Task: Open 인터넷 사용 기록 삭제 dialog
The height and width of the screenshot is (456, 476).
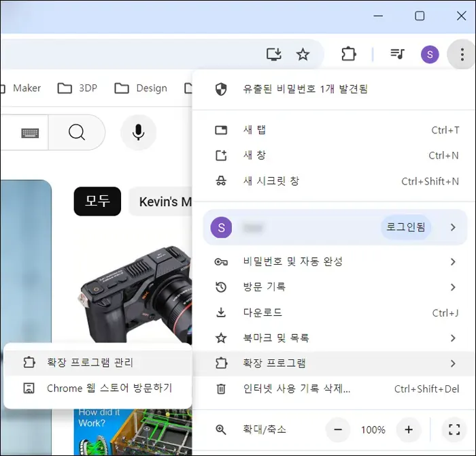Action: pyautogui.click(x=334, y=389)
